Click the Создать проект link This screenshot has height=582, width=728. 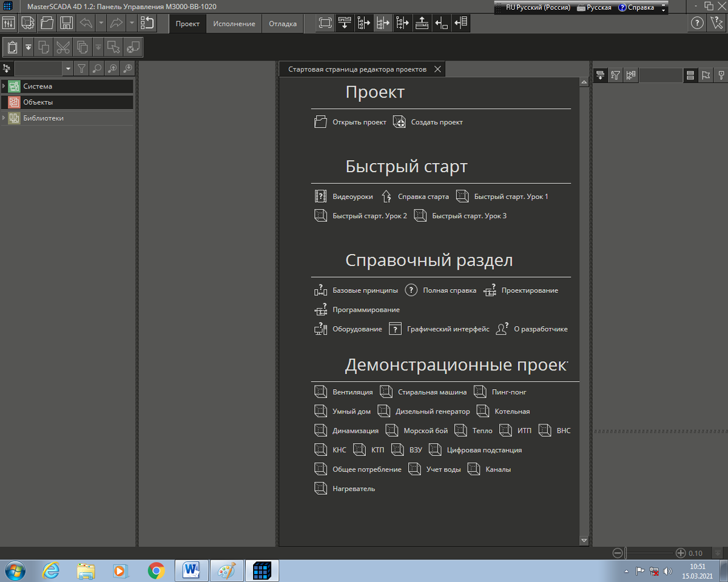436,122
